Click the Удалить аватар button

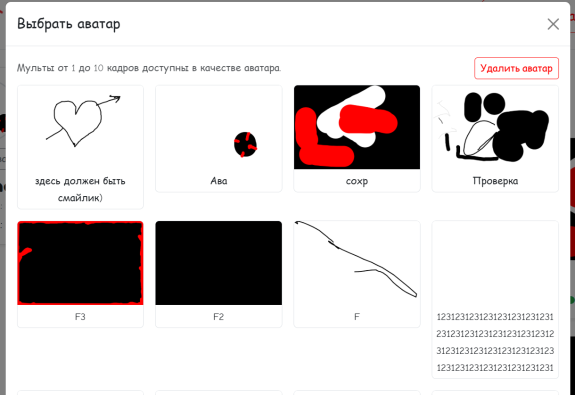pos(516,68)
